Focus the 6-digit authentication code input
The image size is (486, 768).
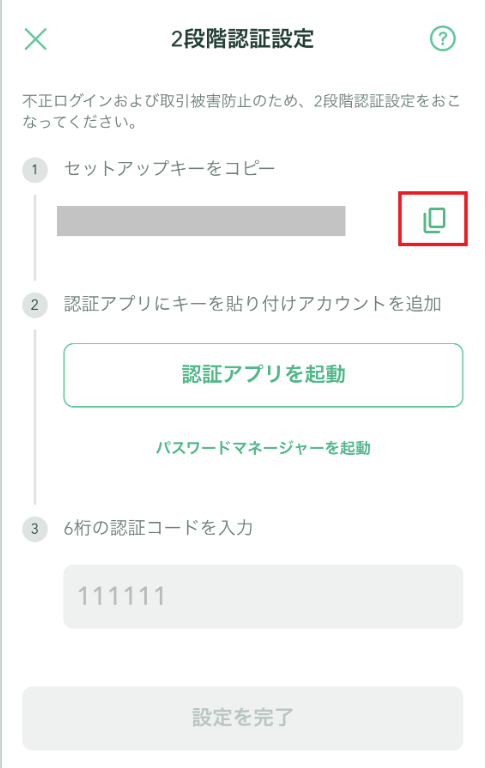tap(263, 596)
